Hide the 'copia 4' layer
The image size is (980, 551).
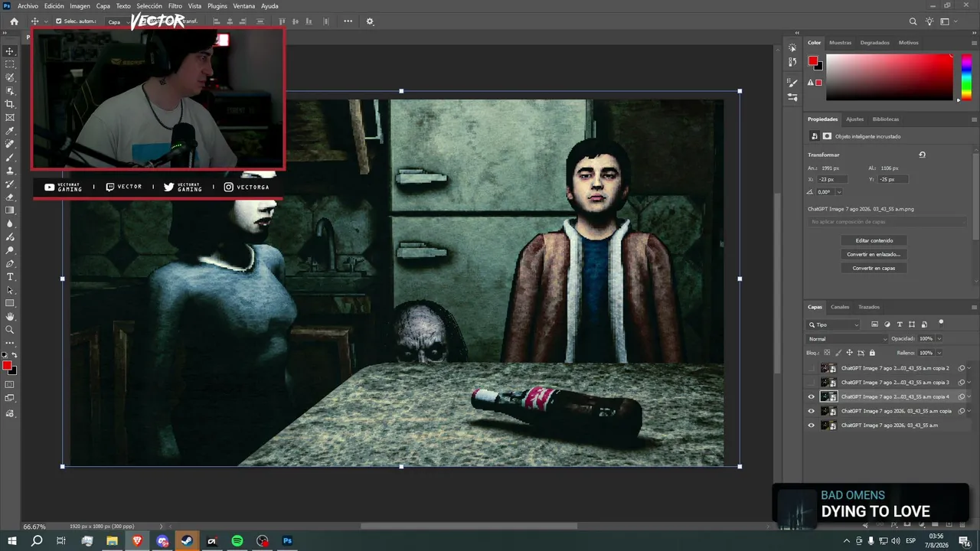[812, 396]
